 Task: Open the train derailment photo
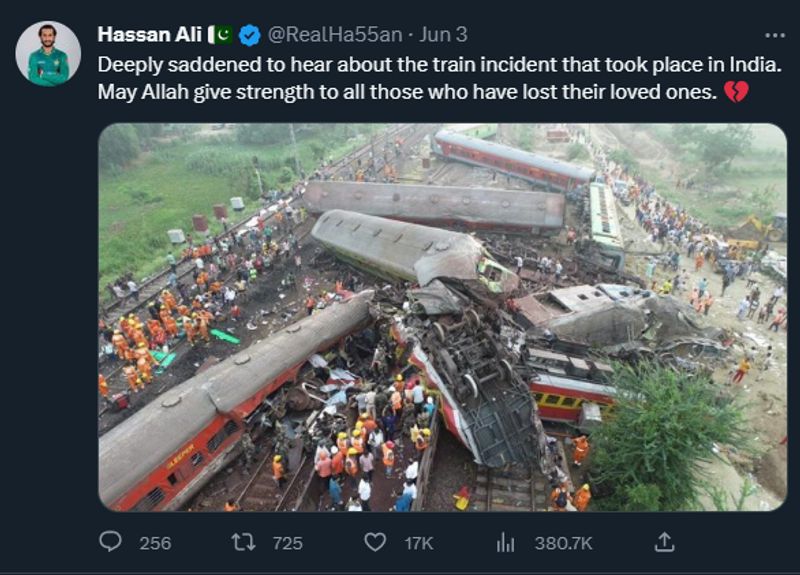pos(442,317)
